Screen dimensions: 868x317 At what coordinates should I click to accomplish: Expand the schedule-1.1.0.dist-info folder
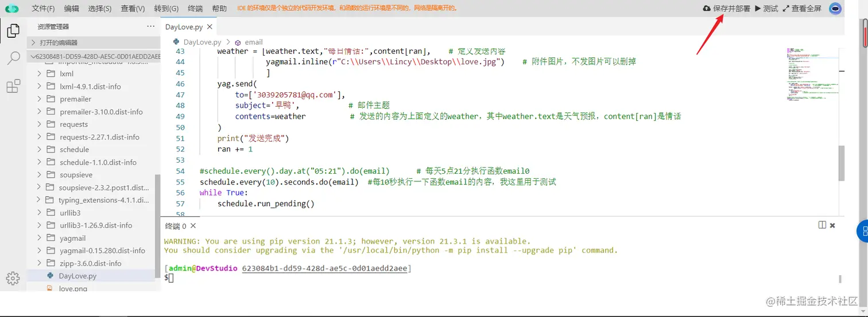point(38,162)
